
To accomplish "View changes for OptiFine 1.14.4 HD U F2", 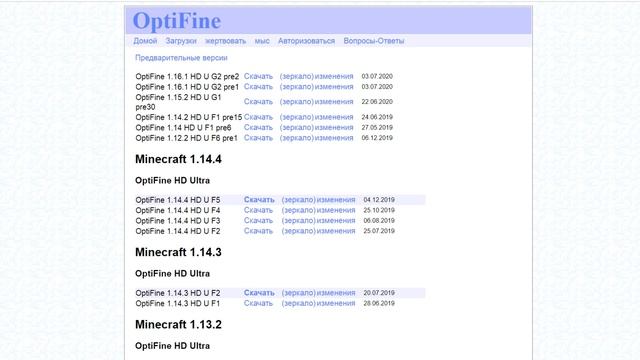I will point(336,231).
